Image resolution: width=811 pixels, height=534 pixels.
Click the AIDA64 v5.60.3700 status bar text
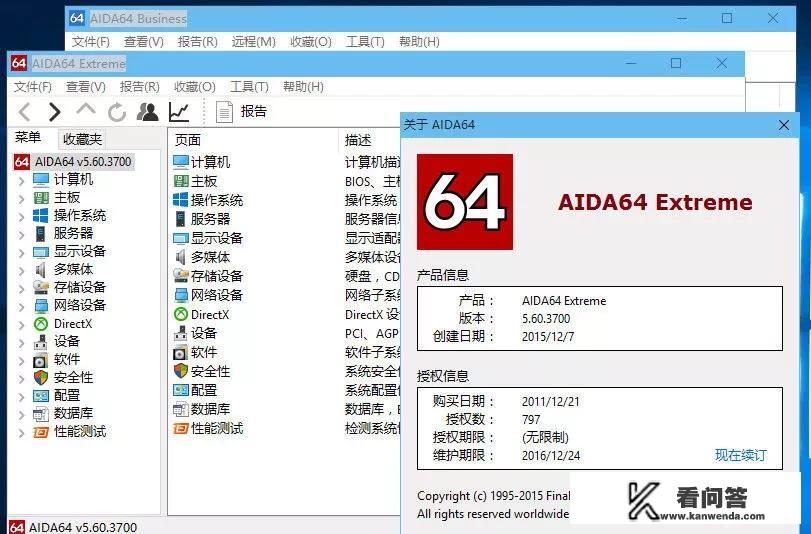(83, 527)
